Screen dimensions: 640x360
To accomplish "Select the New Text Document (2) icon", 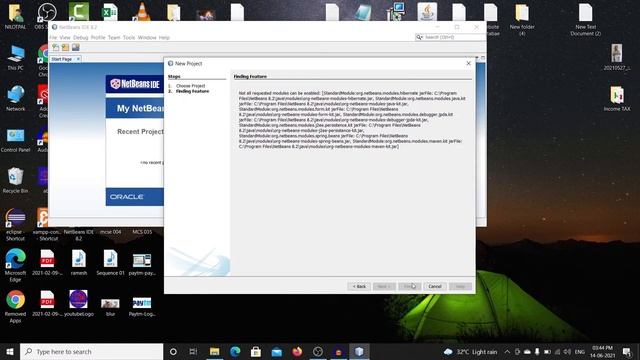I will coord(585,20).
